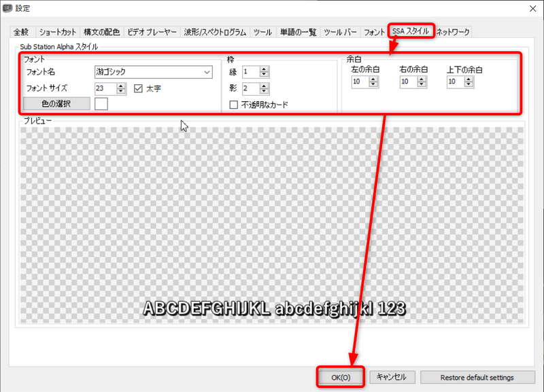
Task: Click Restore default settings
Action: pyautogui.click(x=477, y=377)
